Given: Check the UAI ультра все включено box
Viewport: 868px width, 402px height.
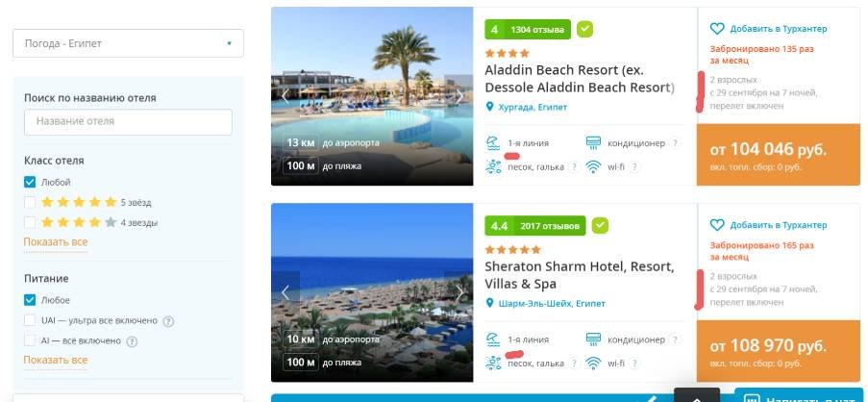Looking at the screenshot, I should [x=30, y=320].
